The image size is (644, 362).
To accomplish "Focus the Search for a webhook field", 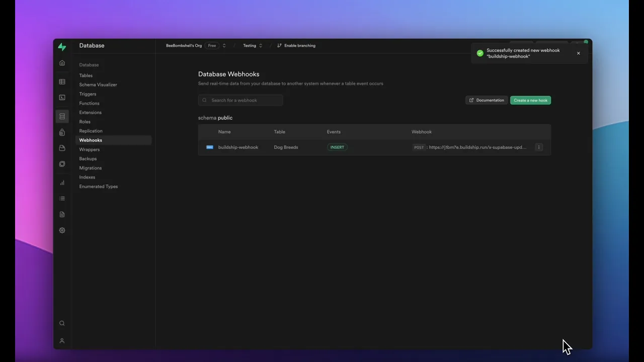I will 240,101.
